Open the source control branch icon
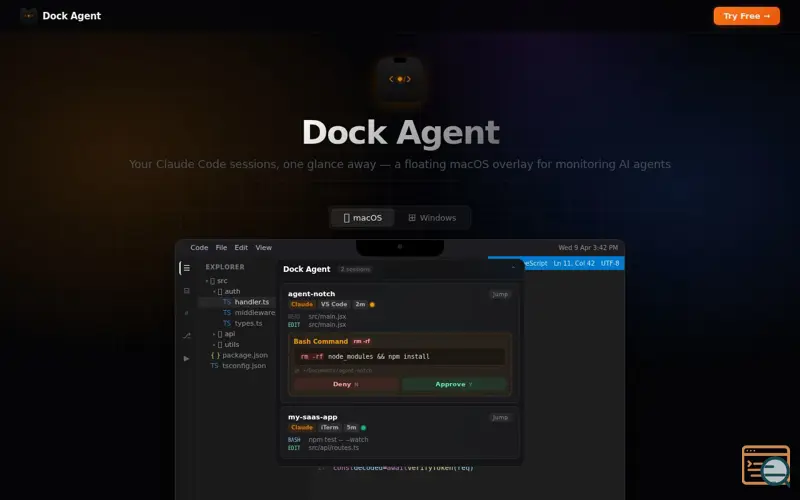This screenshot has height=500, width=800. 187,335
